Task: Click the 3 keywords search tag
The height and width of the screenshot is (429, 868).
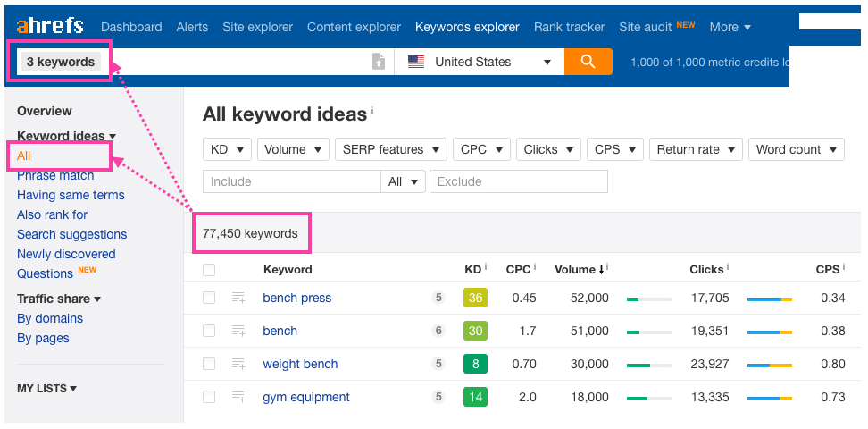Action: [61, 62]
